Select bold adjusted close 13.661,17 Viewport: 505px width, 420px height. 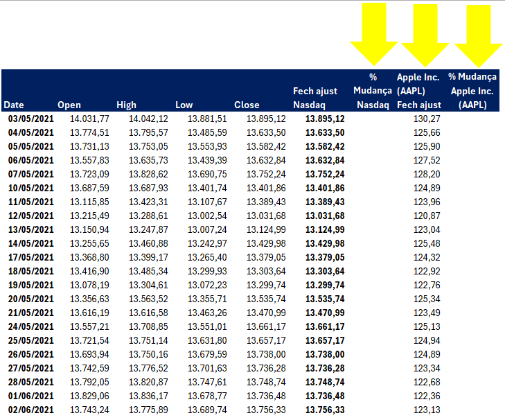tap(325, 326)
